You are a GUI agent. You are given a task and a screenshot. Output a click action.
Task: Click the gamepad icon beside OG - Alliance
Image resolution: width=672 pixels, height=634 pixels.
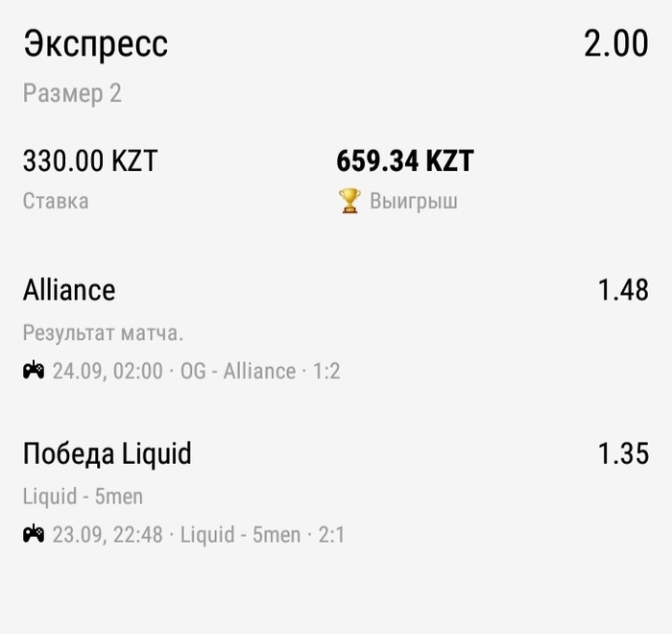[x=34, y=370]
